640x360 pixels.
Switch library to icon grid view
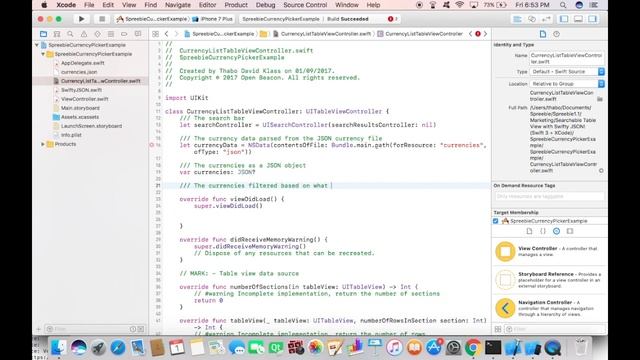498,329
